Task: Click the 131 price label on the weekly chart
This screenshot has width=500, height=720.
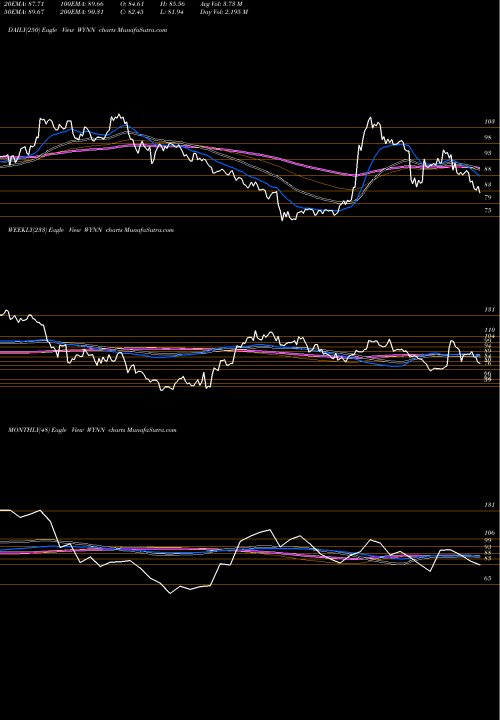Action: click(489, 310)
